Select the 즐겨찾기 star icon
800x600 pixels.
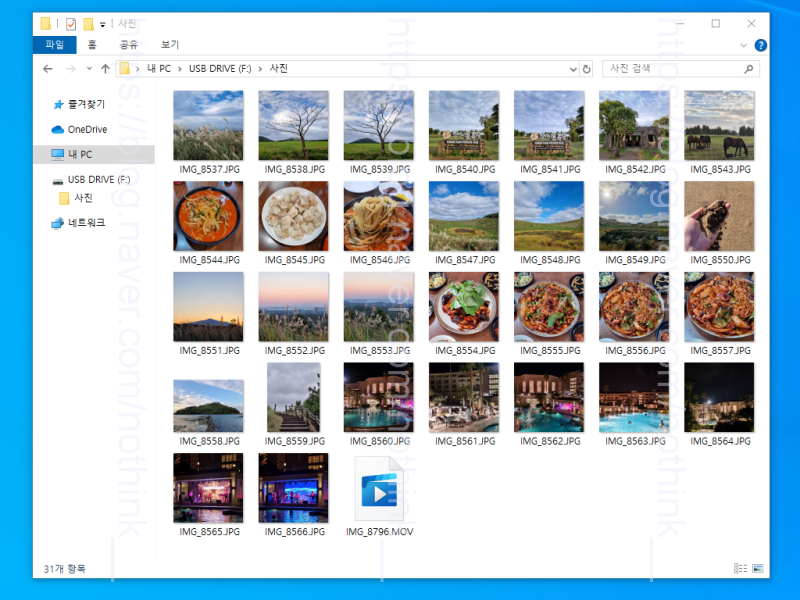point(58,105)
